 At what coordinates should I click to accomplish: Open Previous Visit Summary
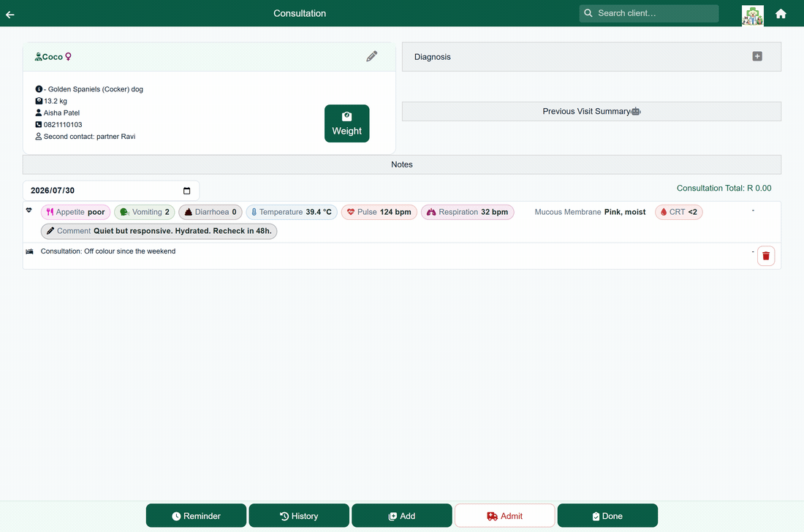[x=591, y=111]
